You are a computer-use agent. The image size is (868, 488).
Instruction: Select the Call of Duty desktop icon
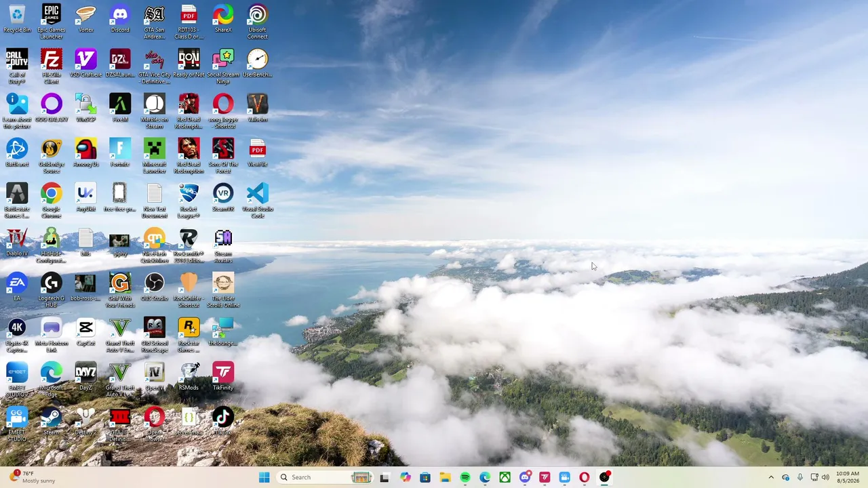tap(17, 66)
